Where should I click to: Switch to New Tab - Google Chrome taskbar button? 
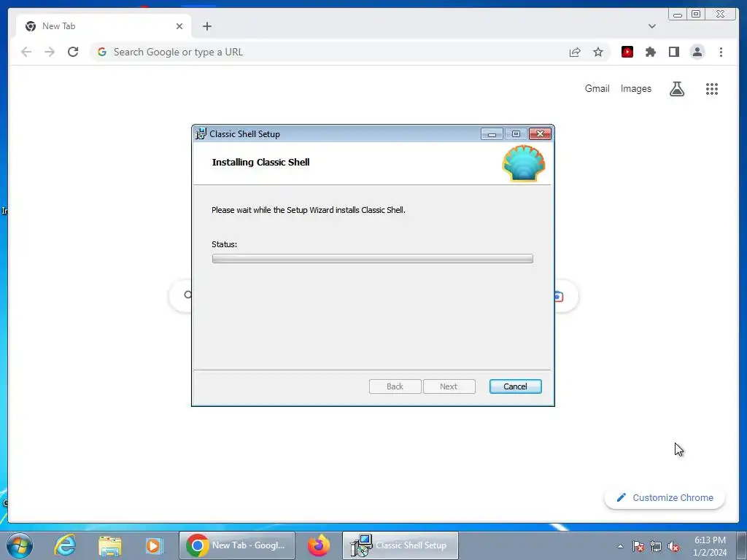click(x=237, y=545)
